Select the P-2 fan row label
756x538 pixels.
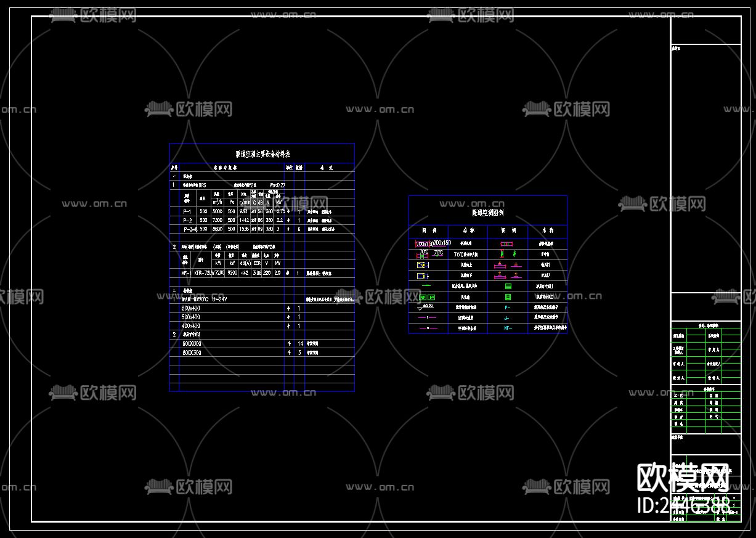pos(187,220)
